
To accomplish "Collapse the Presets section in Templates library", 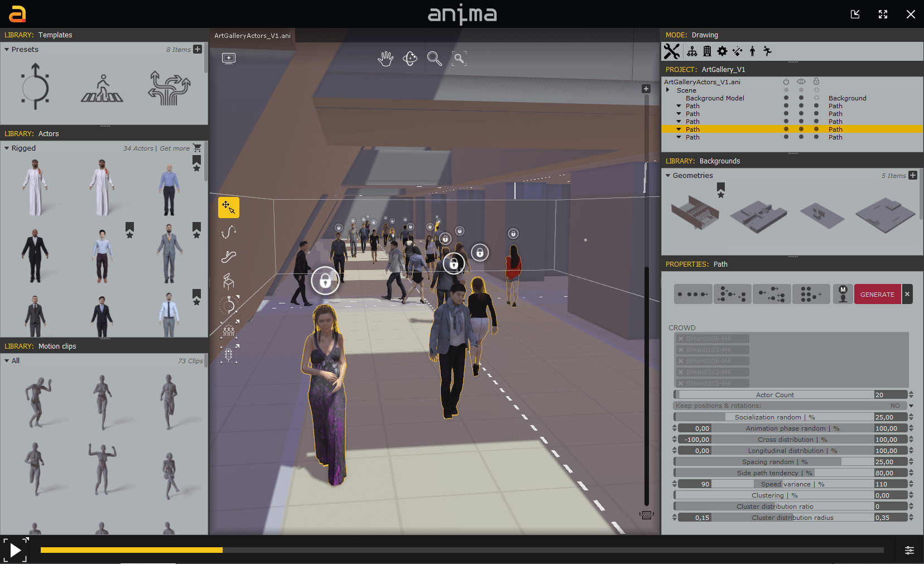I will [7, 49].
